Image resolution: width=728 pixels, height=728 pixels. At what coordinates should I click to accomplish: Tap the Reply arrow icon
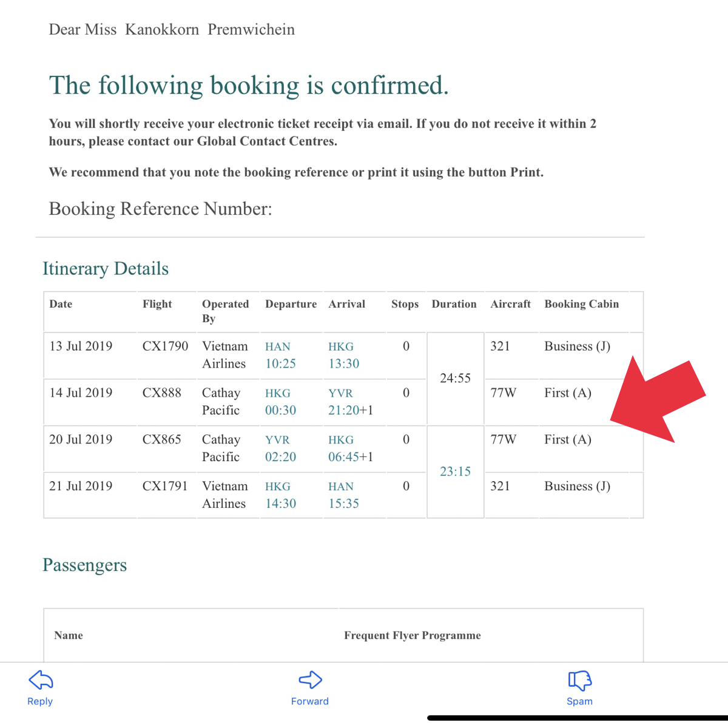click(41, 680)
